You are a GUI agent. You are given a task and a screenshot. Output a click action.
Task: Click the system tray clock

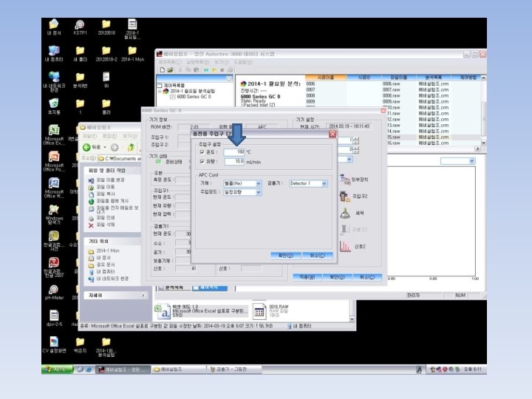pyautogui.click(x=472, y=369)
